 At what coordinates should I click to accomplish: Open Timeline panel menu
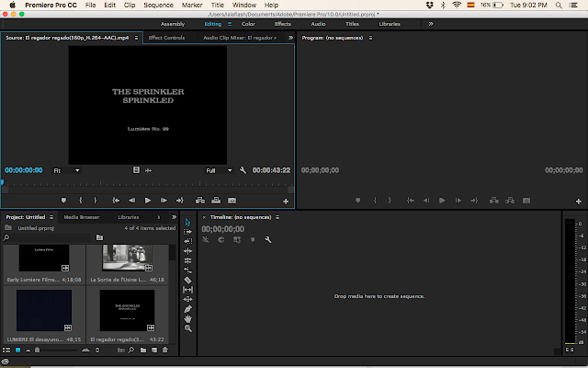point(277,217)
